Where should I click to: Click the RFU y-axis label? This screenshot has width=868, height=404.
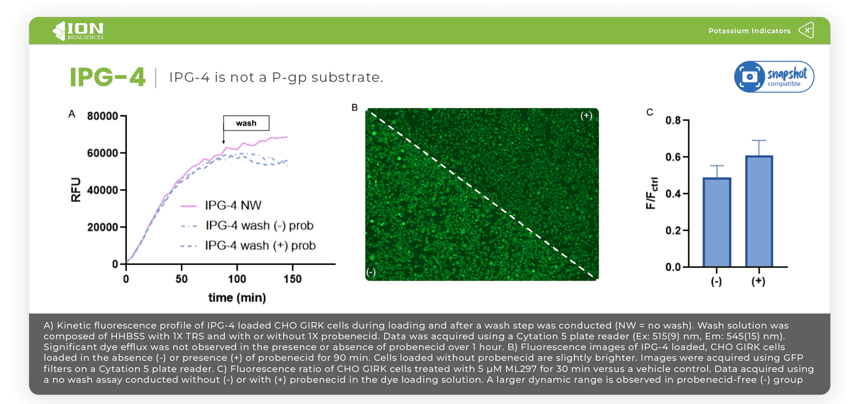click(x=76, y=190)
